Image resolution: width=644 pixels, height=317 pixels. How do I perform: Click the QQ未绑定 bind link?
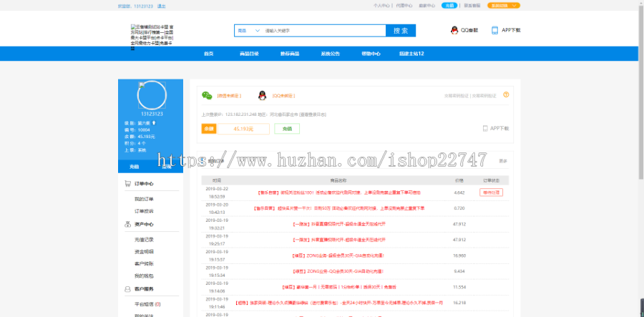pos(283,96)
